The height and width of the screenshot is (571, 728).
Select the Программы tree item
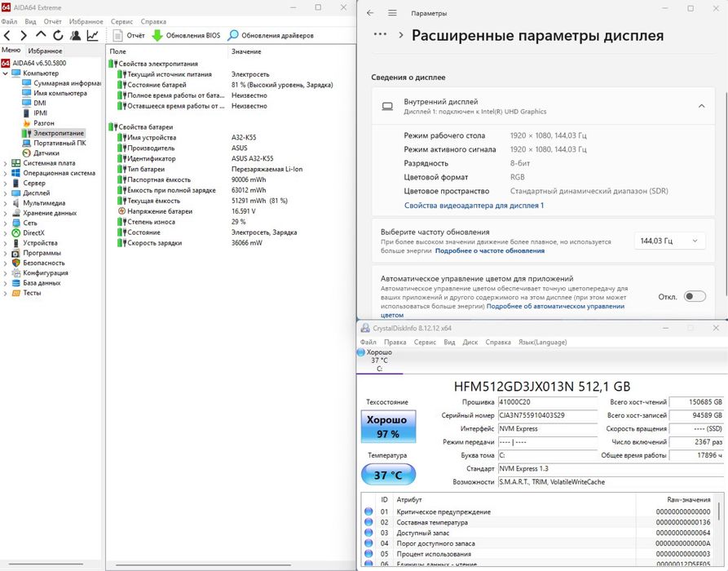(x=36, y=253)
